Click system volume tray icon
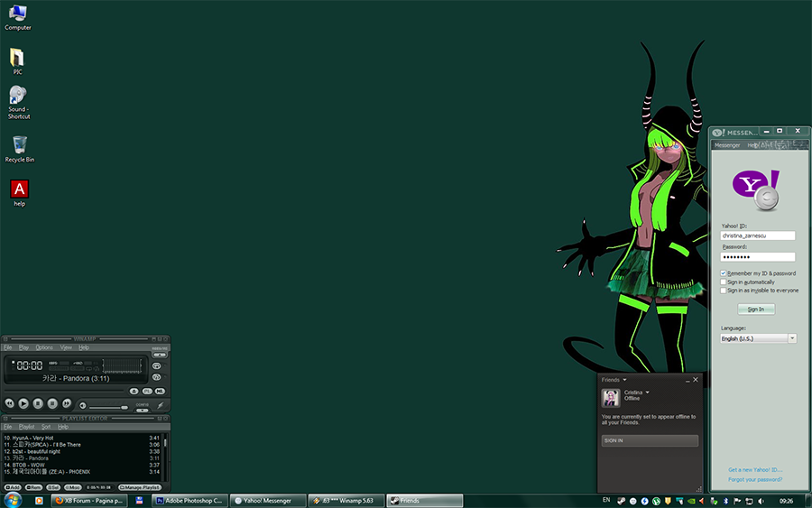This screenshot has height=508, width=812. click(x=761, y=501)
